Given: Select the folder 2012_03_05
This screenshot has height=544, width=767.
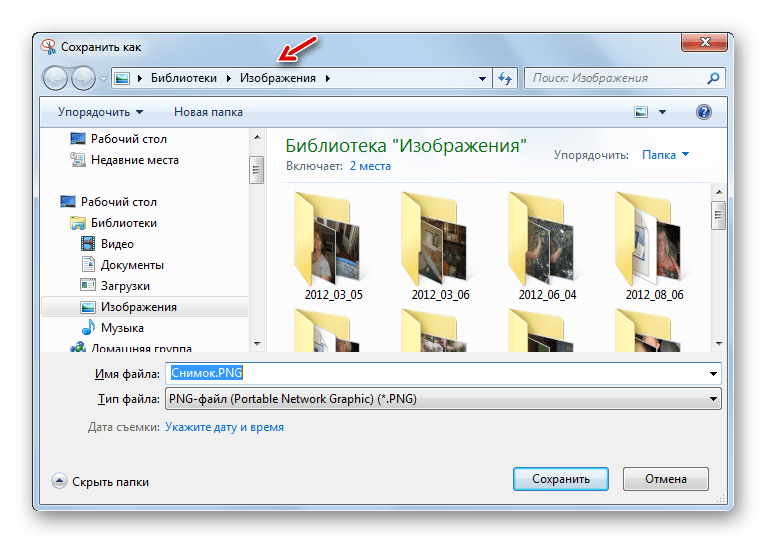Looking at the screenshot, I should click(x=333, y=246).
